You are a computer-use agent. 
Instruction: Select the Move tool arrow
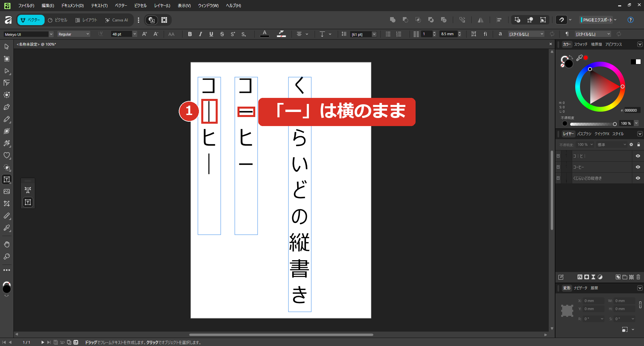6,47
